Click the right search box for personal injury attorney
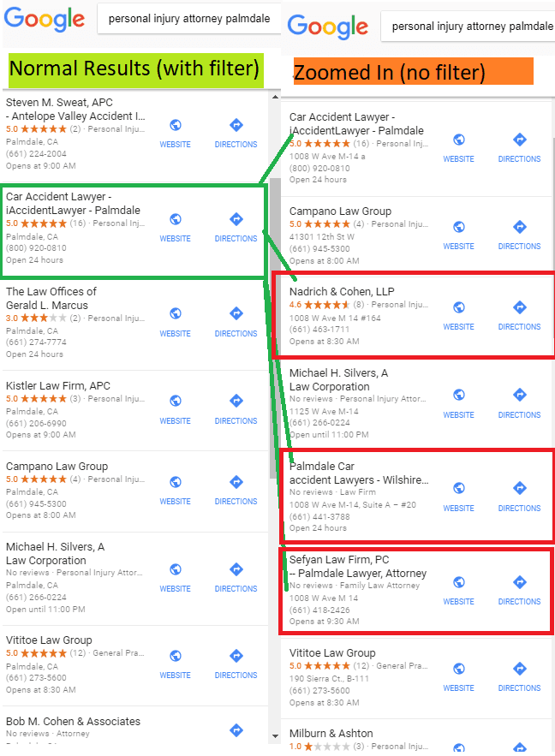Viewport: 555px width, 756px height. (468, 27)
